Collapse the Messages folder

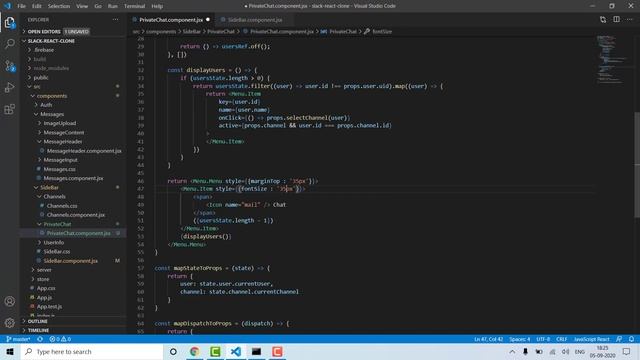52,114
